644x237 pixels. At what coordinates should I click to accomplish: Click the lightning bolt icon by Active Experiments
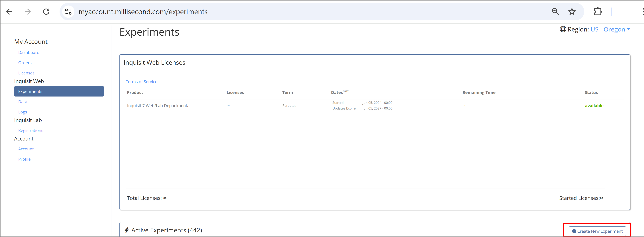(127, 230)
